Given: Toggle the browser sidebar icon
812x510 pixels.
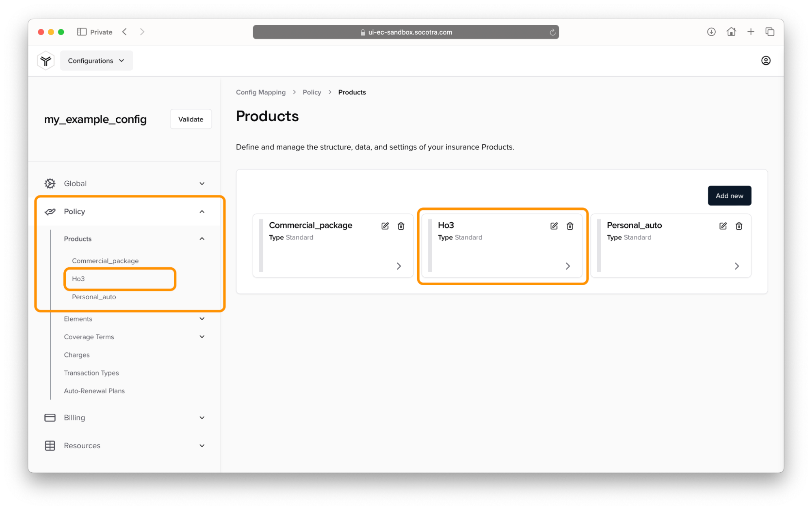Looking at the screenshot, I should click(x=81, y=32).
